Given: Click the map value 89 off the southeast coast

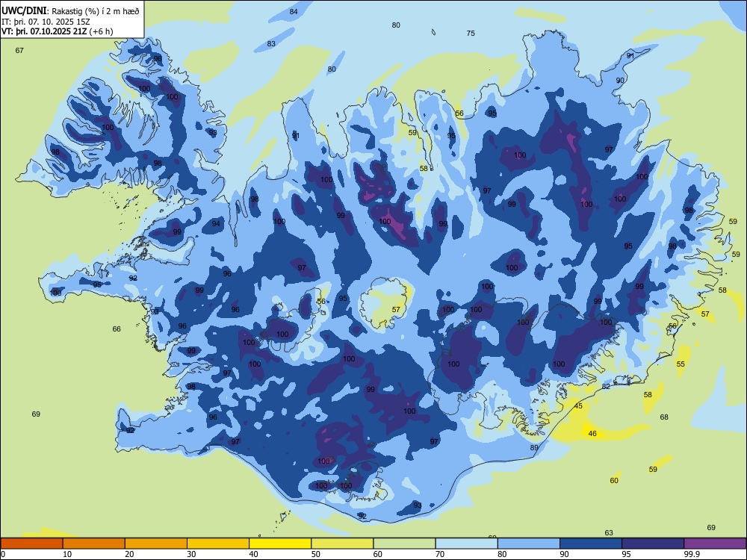Looking at the screenshot, I should coord(534,447).
